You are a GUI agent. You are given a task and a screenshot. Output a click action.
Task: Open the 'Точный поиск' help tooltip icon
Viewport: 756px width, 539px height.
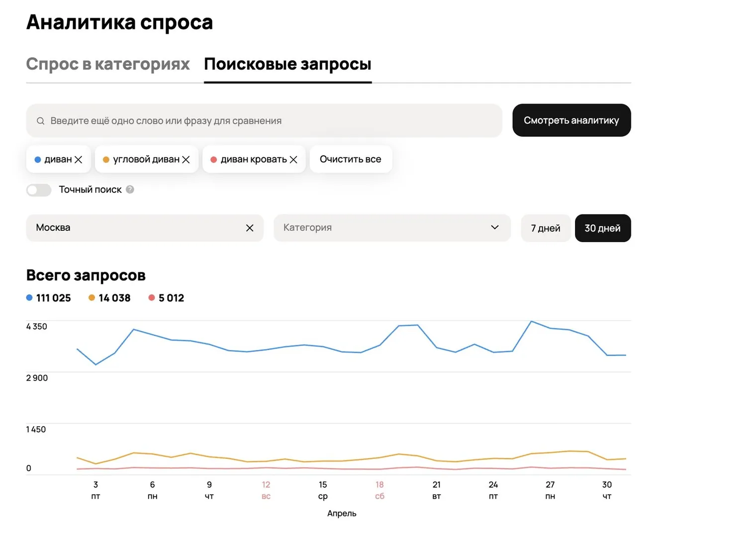coord(130,189)
